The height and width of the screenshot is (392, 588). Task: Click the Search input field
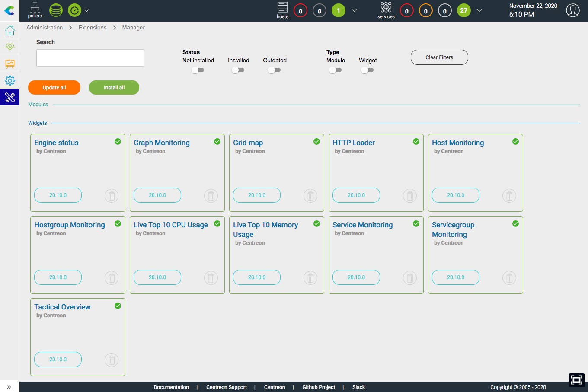pos(90,58)
